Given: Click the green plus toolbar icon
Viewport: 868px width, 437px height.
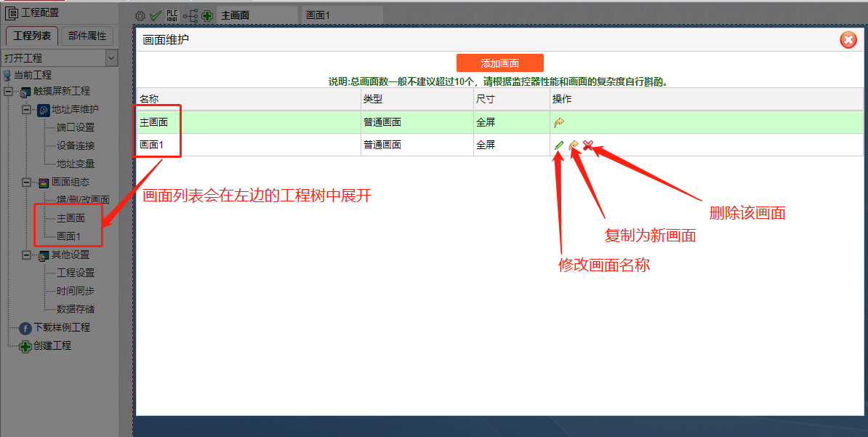Looking at the screenshot, I should pos(207,15).
